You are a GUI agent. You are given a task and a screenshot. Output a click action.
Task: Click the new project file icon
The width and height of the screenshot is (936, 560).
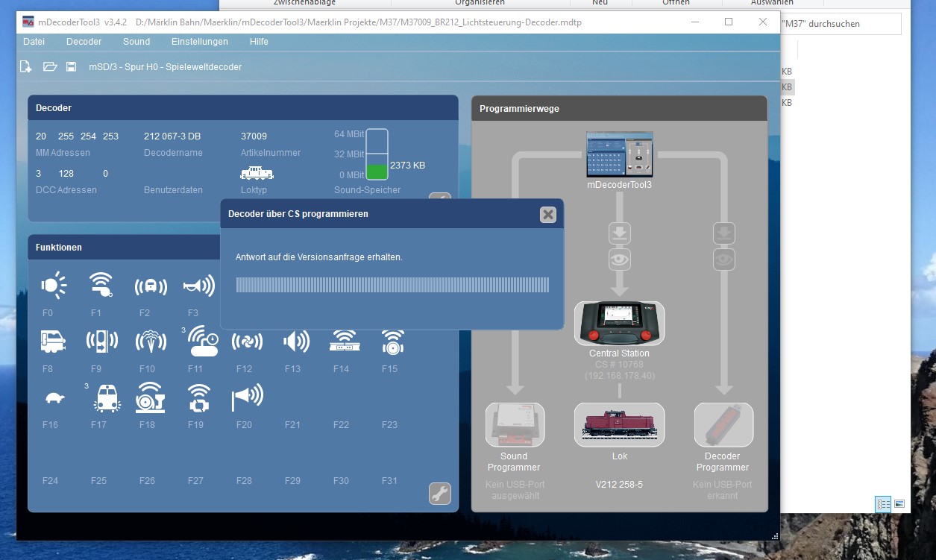tap(26, 67)
